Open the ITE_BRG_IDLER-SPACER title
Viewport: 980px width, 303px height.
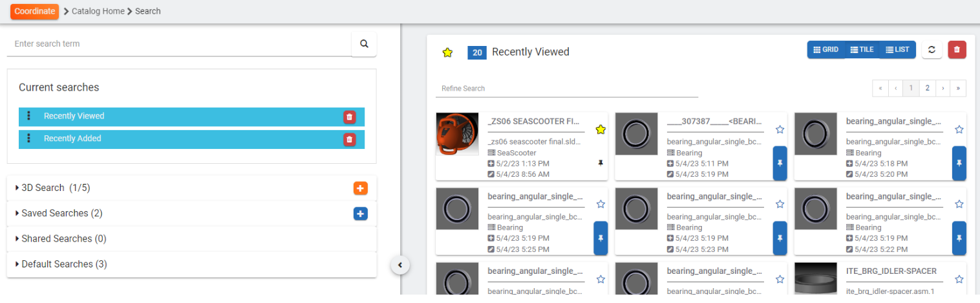pos(891,271)
